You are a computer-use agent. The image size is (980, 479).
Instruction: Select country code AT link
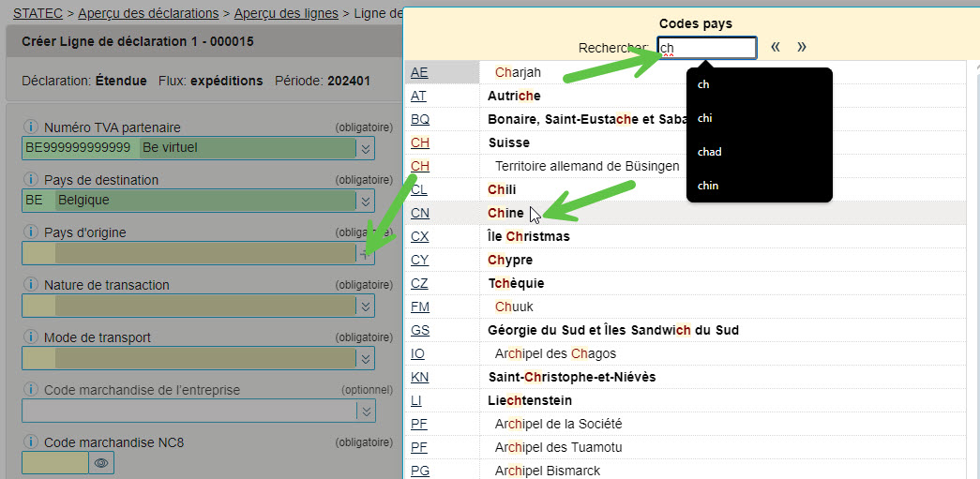(419, 97)
